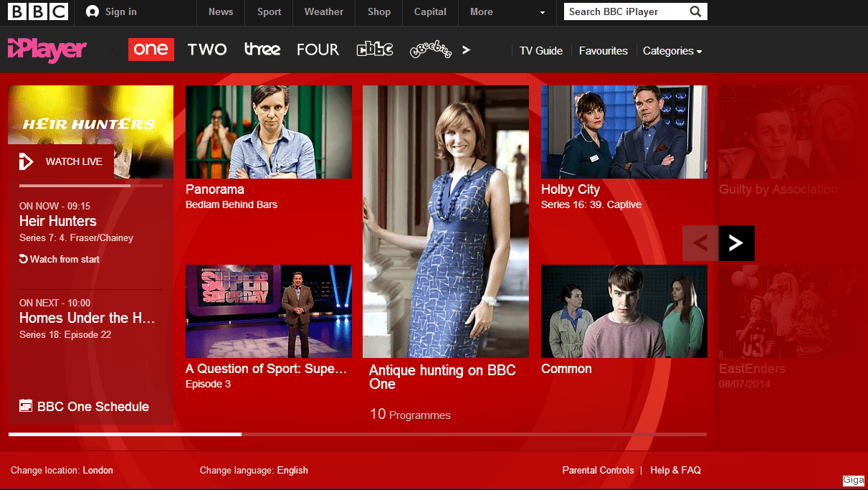The height and width of the screenshot is (490, 868).
Task: Open the Weather menu item
Action: pyautogui.click(x=324, y=11)
